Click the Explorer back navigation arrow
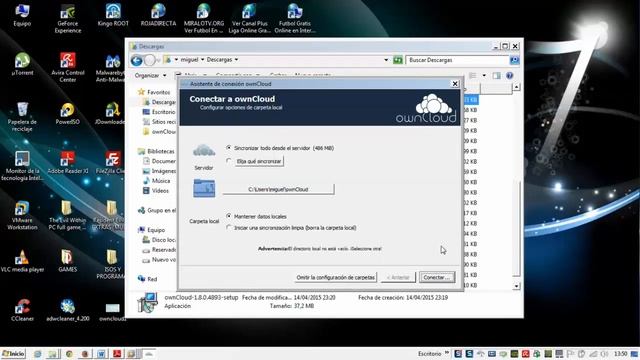Viewport: 640px width, 360px height. (x=136, y=60)
